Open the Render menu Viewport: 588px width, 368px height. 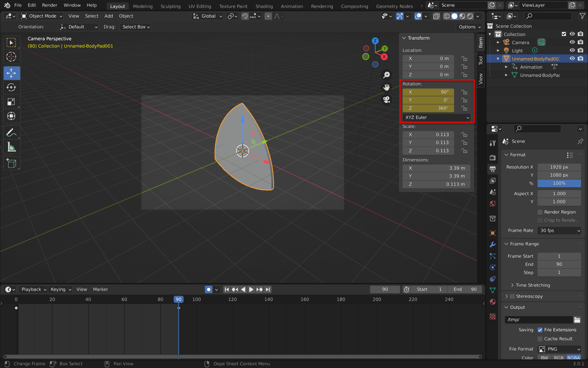(49, 5)
